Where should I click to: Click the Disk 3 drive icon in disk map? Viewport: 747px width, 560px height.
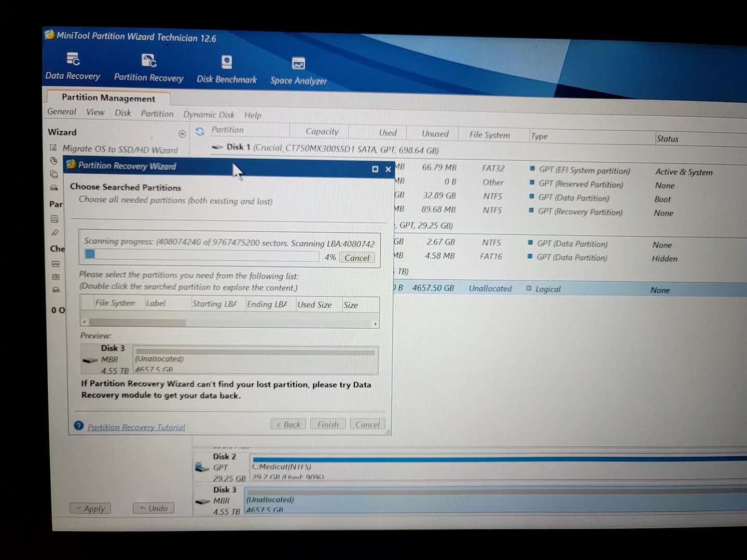(202, 501)
